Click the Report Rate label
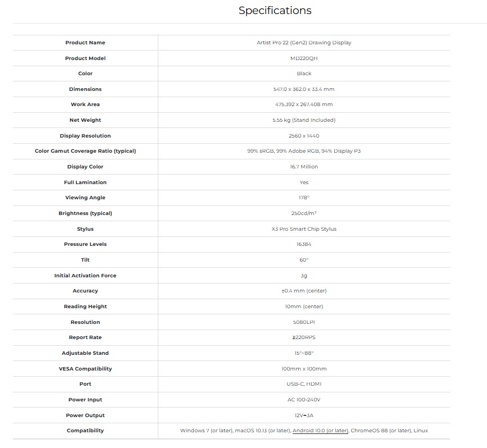The image size is (487, 448). point(85,337)
